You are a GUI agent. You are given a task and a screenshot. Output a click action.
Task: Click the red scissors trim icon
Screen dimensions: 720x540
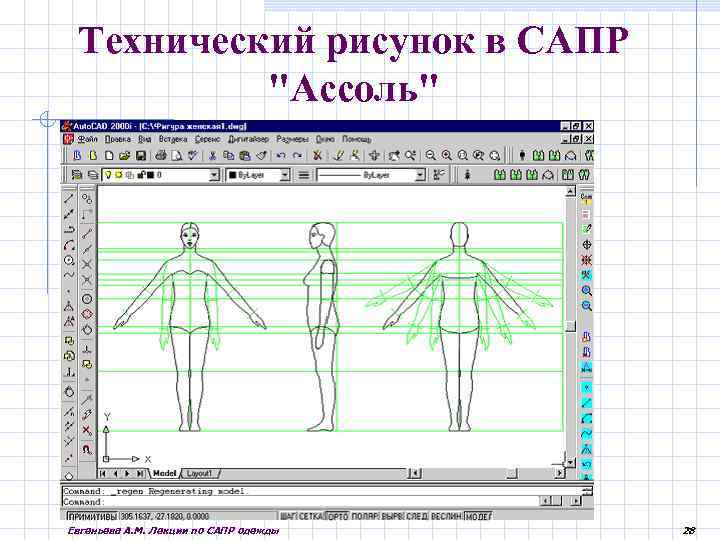[x=317, y=156]
